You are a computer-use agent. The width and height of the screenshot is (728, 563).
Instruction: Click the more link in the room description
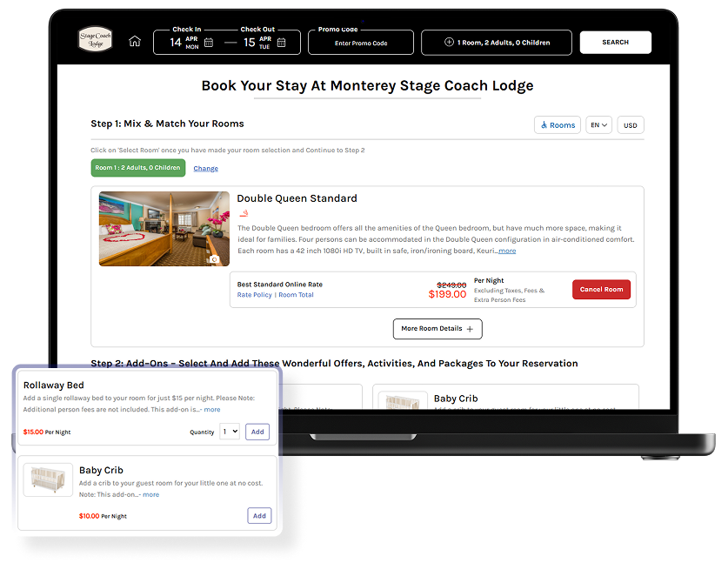tap(507, 251)
